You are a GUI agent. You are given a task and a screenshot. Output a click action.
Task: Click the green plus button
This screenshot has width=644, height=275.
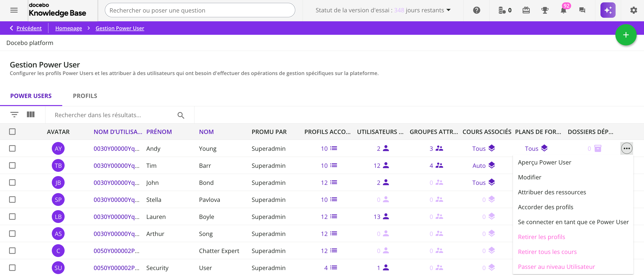626,35
